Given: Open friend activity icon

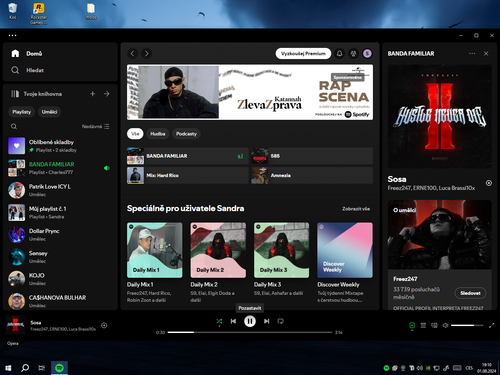Looking at the screenshot, I should coord(353,54).
